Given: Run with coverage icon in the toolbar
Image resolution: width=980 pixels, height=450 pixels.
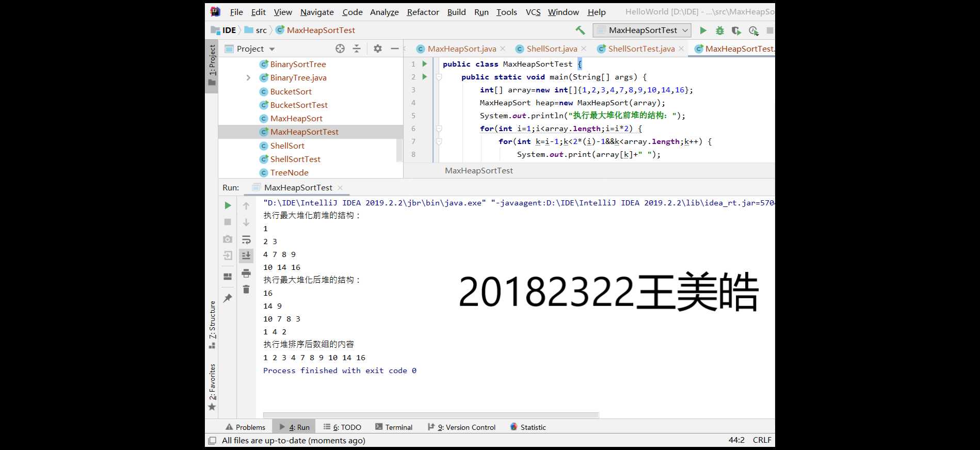Looking at the screenshot, I should pyautogui.click(x=736, y=30).
